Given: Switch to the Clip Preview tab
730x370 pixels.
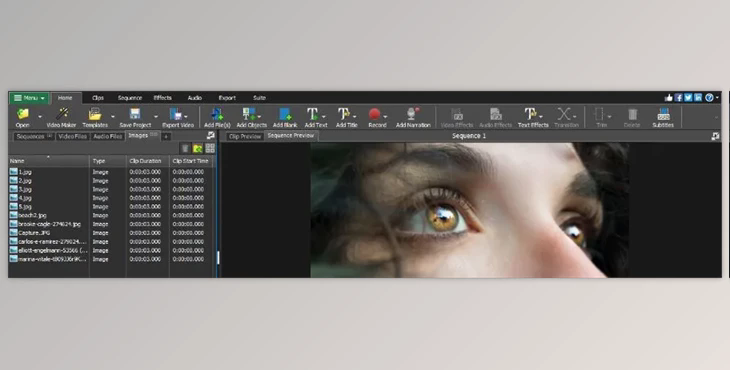Looking at the screenshot, I should point(245,136).
